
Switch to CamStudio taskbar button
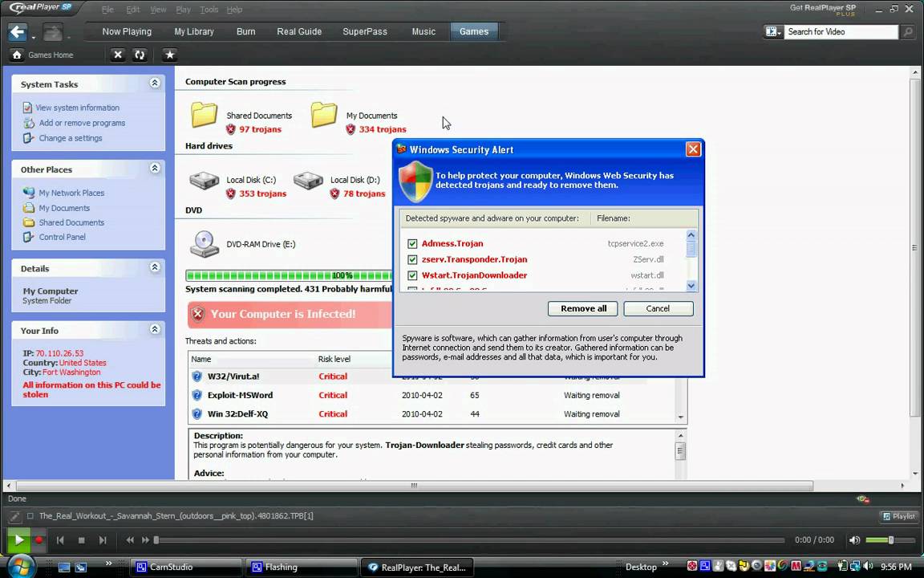[186, 568]
